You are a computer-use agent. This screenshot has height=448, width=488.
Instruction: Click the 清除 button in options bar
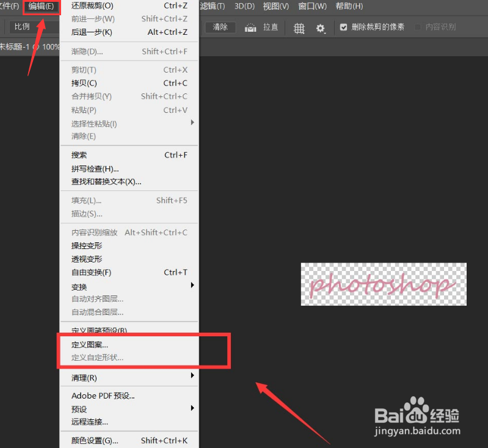220,27
